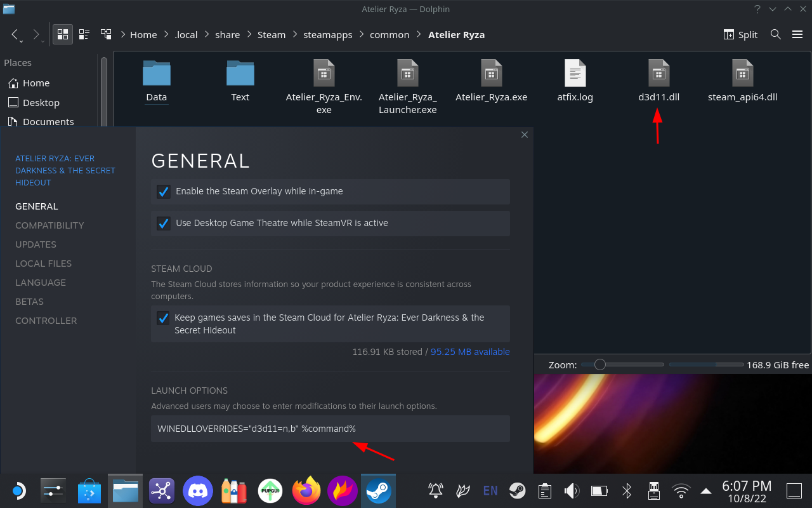The width and height of the screenshot is (812, 508).
Task: Expand the breadcrumb arrow between .local and share
Action: click(207, 35)
